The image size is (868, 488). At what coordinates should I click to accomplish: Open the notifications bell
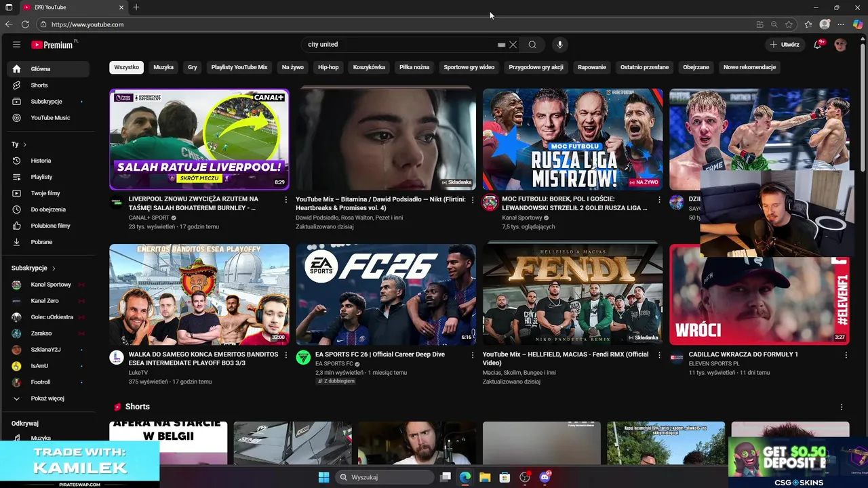tap(818, 45)
